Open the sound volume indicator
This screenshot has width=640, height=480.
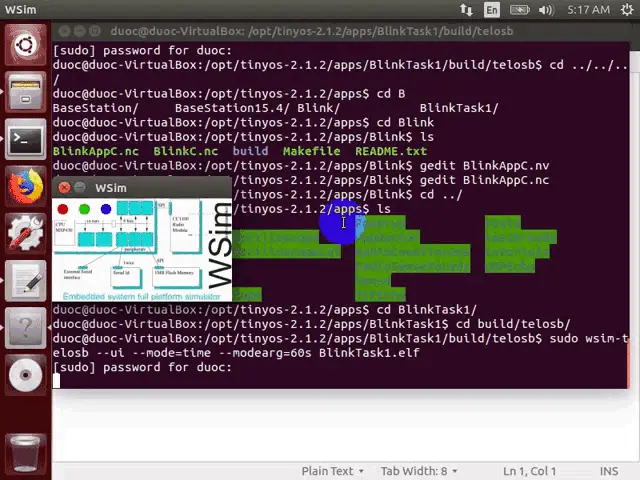[x=546, y=9]
